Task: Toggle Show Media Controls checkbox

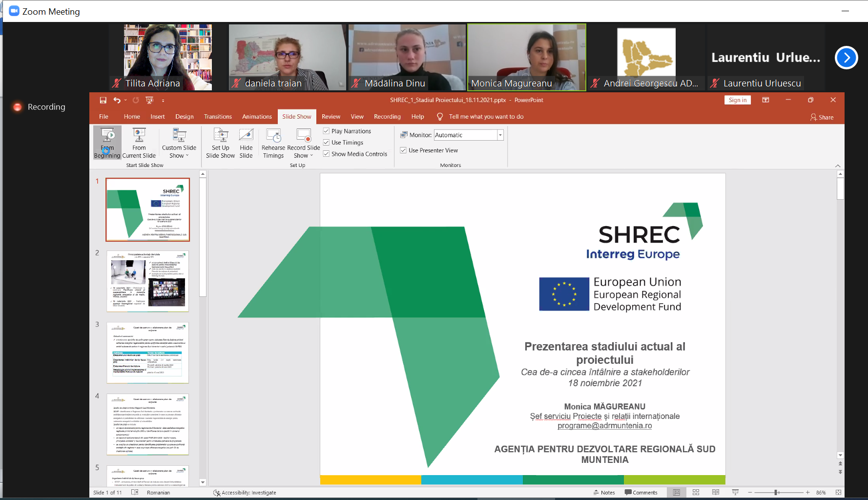Action: pos(326,153)
